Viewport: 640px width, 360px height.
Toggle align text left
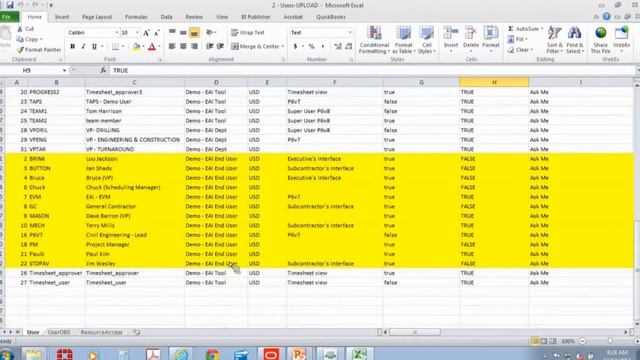coord(172,47)
